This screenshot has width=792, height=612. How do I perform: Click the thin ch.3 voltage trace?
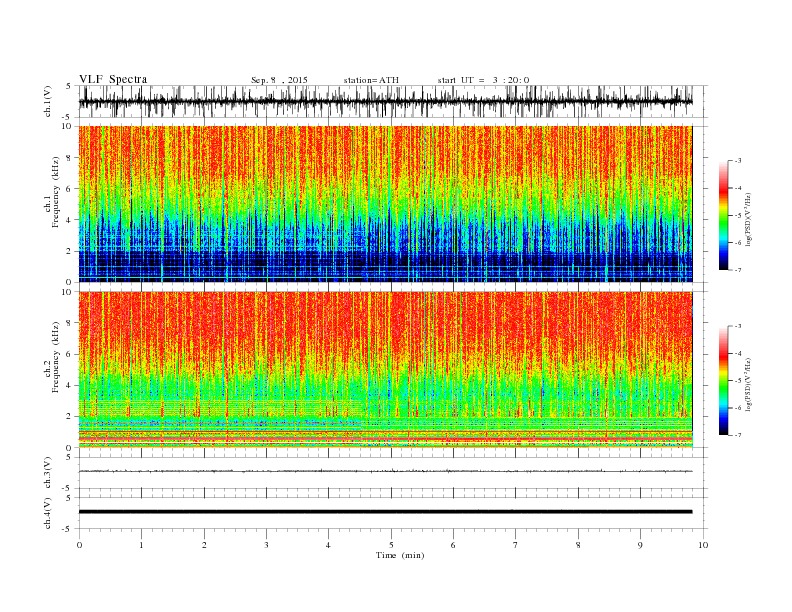[x=385, y=471]
